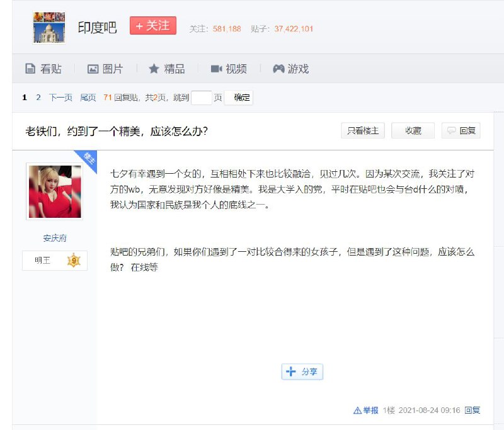Open the 印度吧 forum title link

point(97,28)
